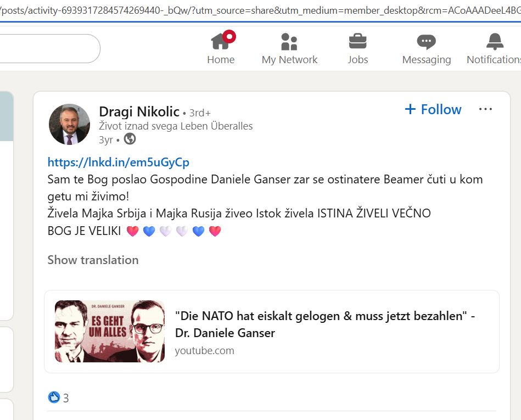Open Messaging via the chat bubble icon
The height and width of the screenshot is (420, 521).
426,40
